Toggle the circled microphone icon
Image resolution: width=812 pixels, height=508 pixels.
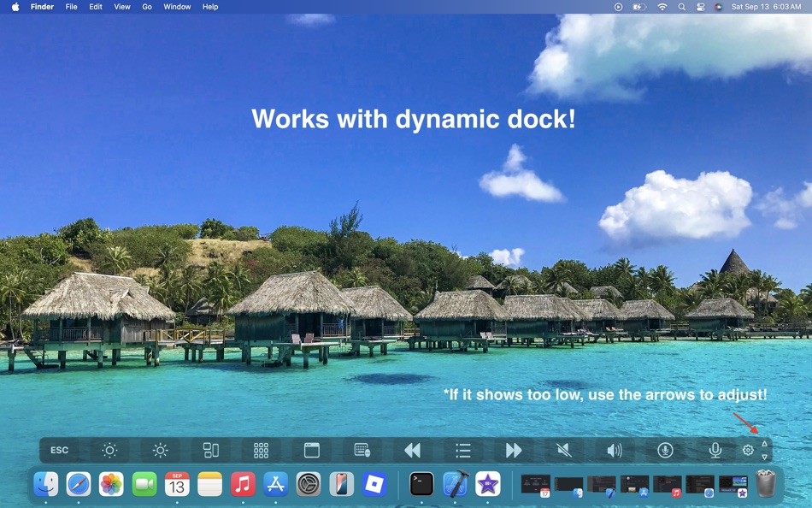665,450
